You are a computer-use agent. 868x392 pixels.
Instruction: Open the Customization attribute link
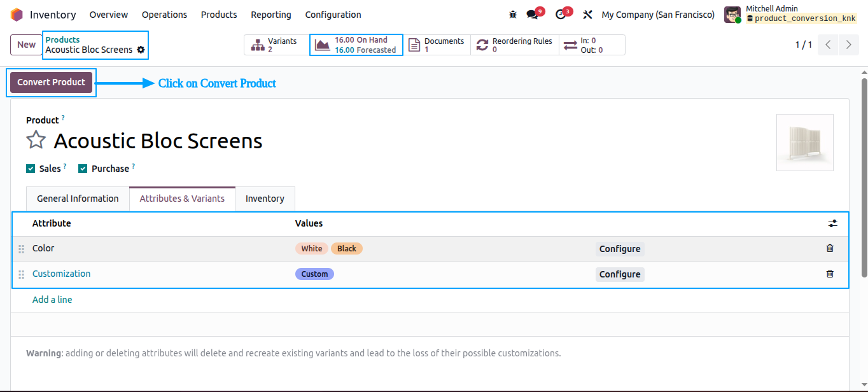61,274
